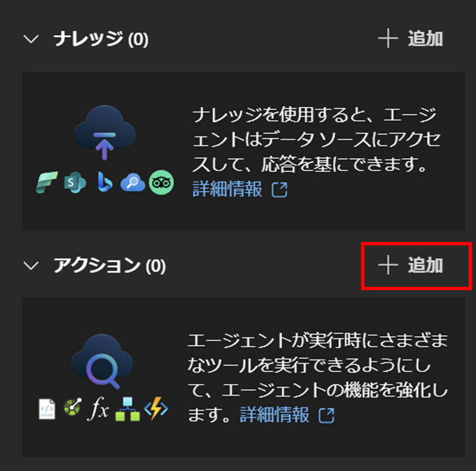Click the アクション (0) section header

(x=109, y=265)
